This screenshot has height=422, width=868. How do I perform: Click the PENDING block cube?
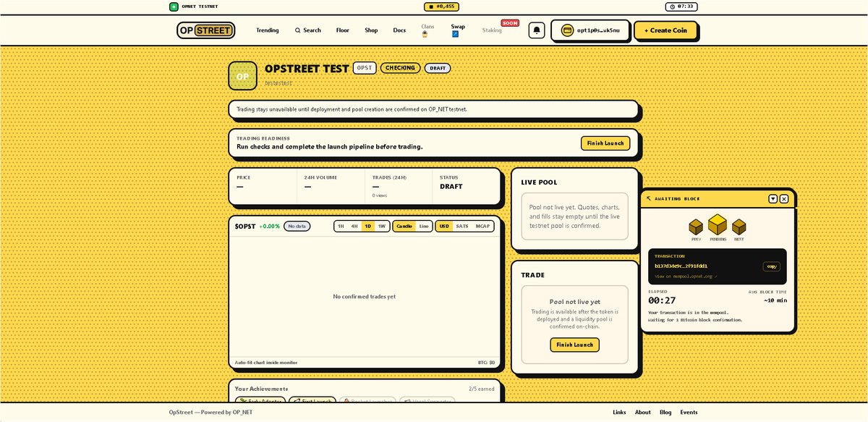pos(718,224)
